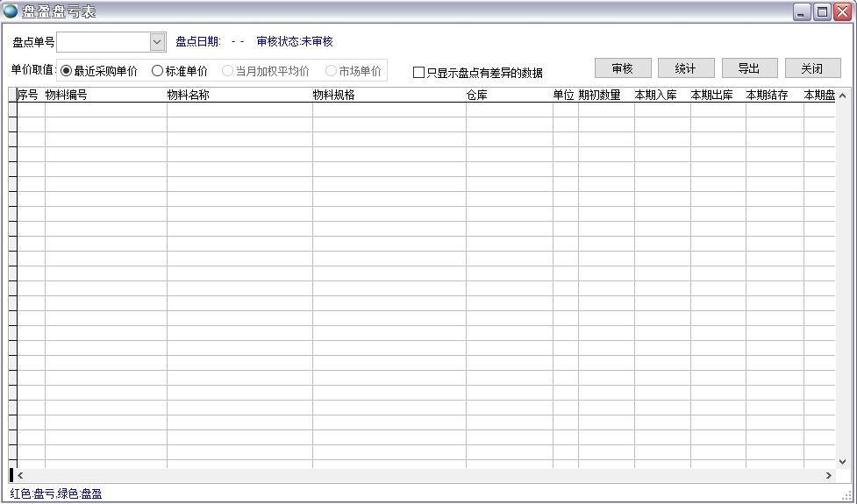Viewport: 857px width, 504px height.
Task: Click the 物料名称 column header
Action: pyautogui.click(x=239, y=96)
